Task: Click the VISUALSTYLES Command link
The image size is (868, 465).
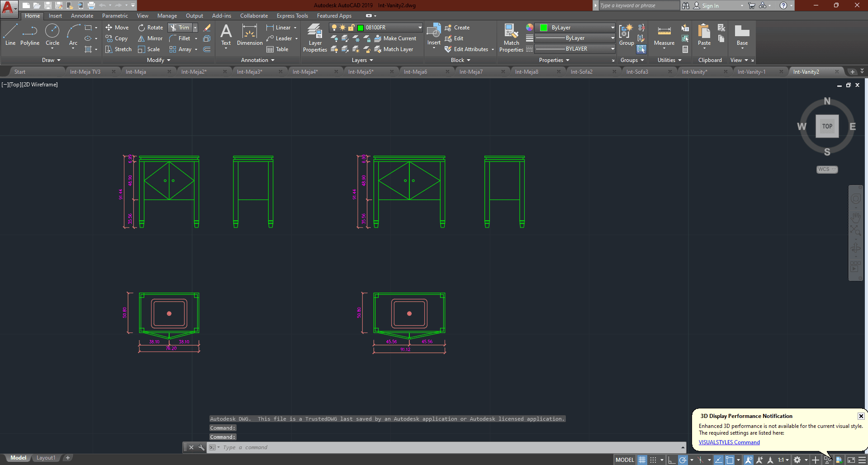Action: point(729,442)
